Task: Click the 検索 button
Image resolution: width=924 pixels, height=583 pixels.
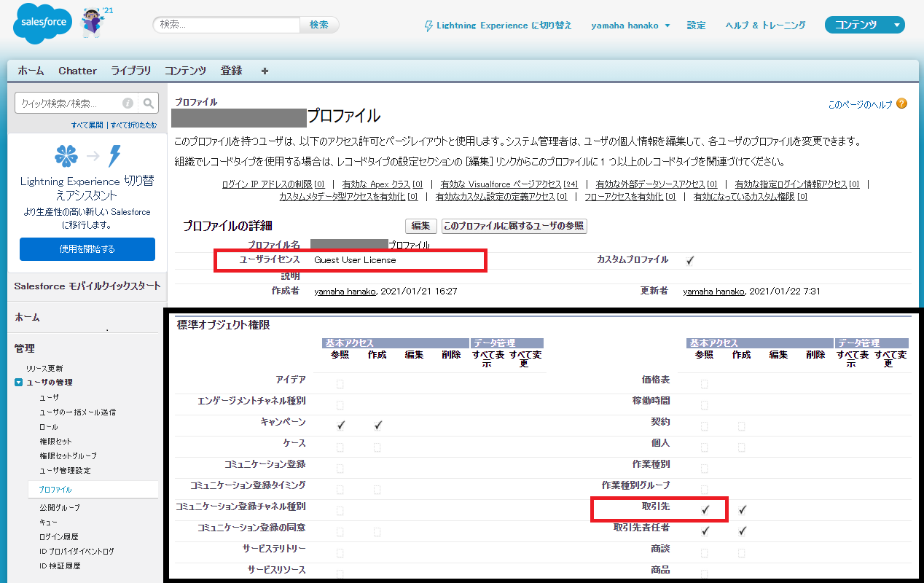Action: [319, 25]
